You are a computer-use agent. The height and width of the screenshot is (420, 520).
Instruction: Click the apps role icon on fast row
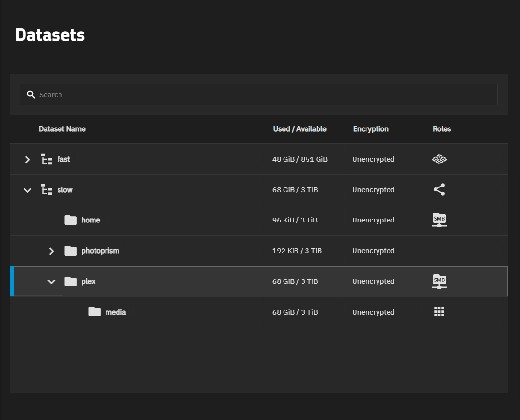[439, 159]
